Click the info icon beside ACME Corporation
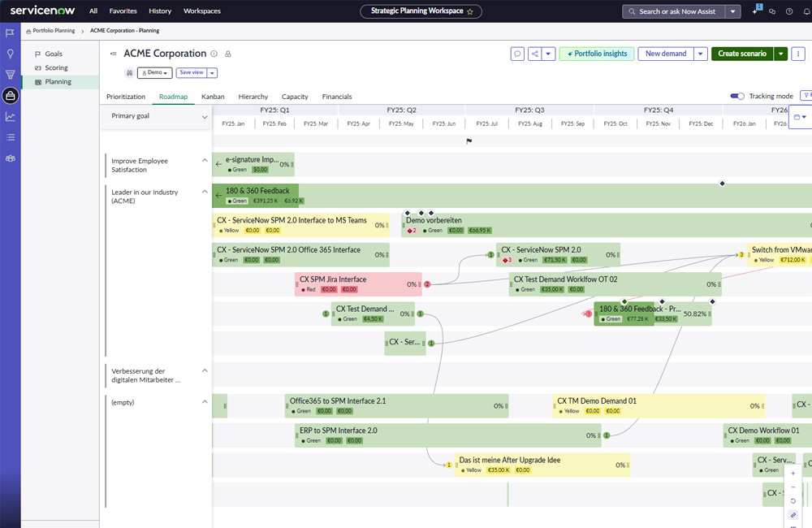Viewport: 812px width, 528px height. point(214,54)
